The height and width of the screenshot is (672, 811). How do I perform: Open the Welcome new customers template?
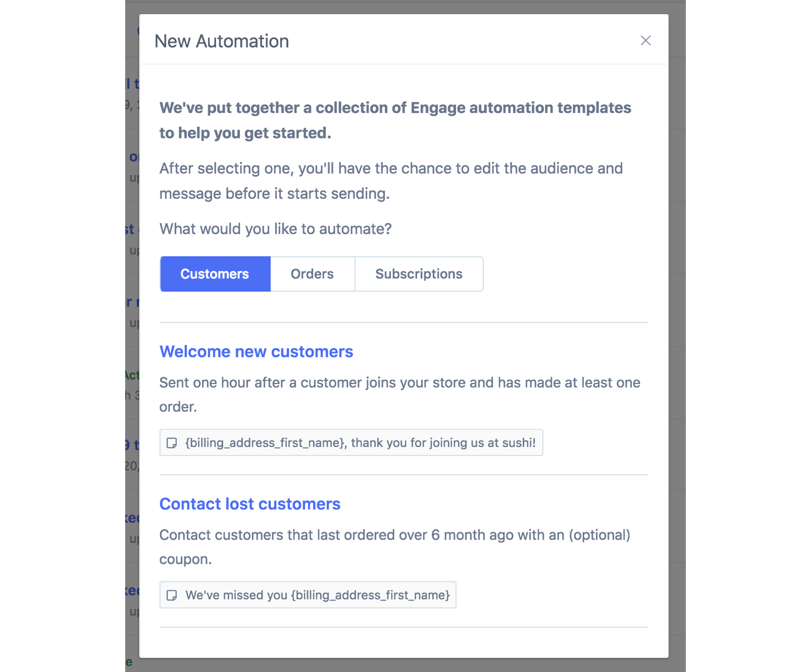pos(256,352)
